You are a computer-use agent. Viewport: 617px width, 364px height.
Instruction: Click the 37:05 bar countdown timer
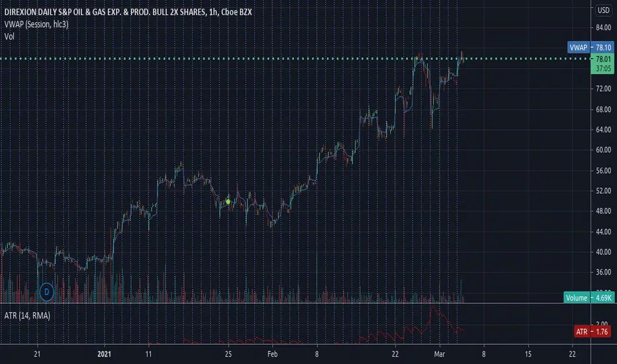(x=603, y=68)
